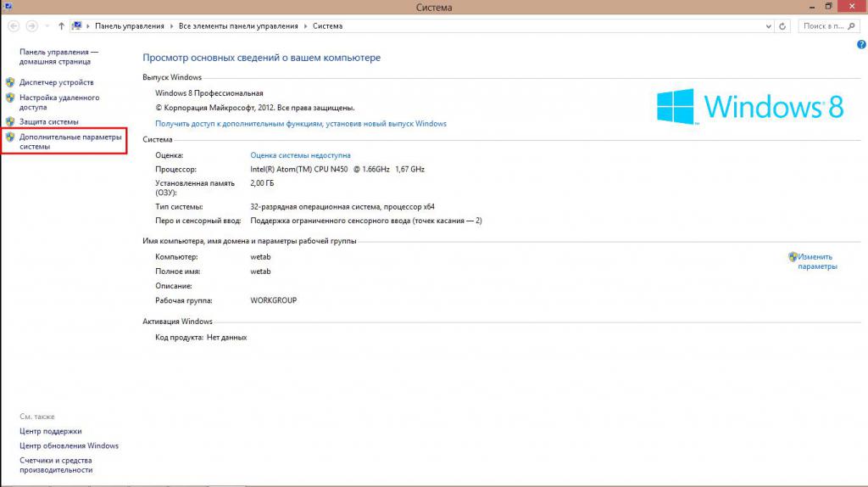Open the recent locations dropdown near Forward arrow
Viewport: 868px width, 487px height.
(x=47, y=26)
